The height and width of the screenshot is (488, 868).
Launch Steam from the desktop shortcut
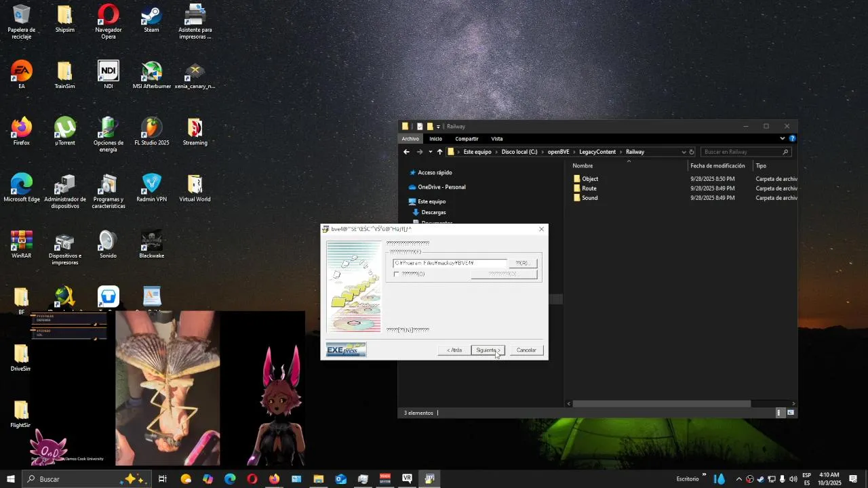tap(151, 19)
